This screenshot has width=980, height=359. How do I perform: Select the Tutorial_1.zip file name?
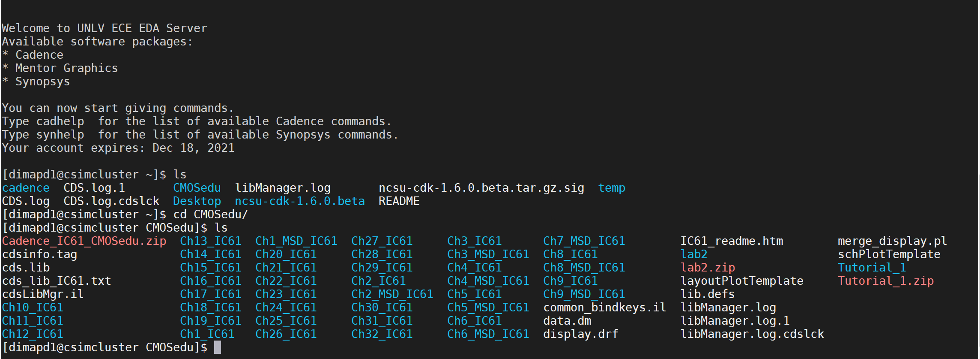[885, 281]
